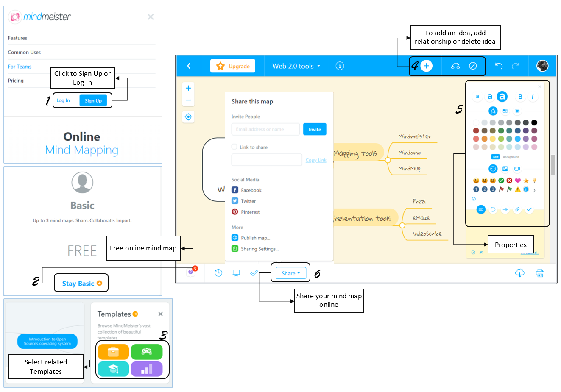Select the large font size 'a'
561x392 pixels.
tap(502, 97)
